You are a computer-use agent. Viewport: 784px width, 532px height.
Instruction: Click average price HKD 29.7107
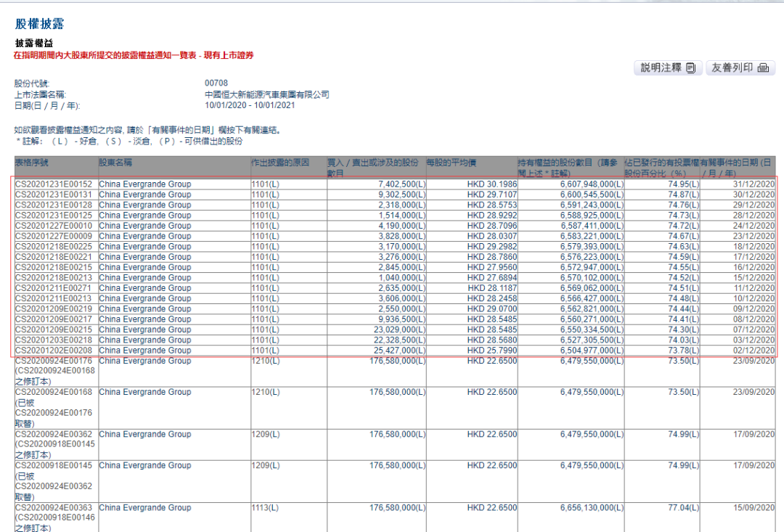[x=492, y=195]
